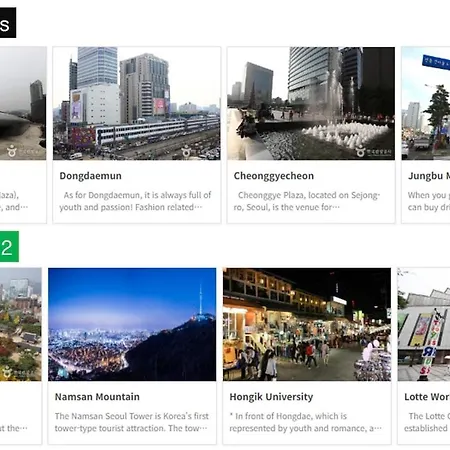
Task: Read the Dongdaemun description text
Action: pos(135,201)
